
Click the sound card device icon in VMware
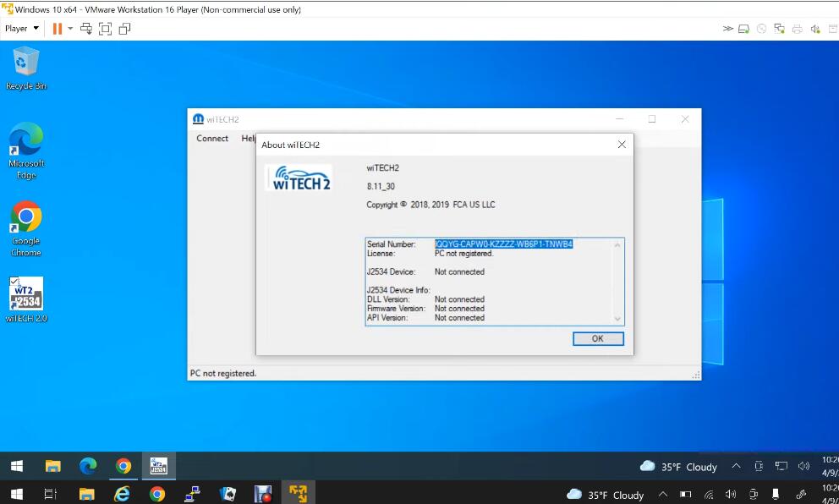coord(815,29)
